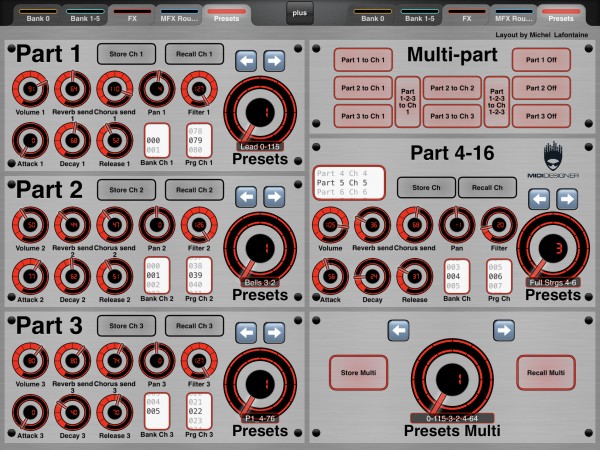Switch to right Presets tab
Image resolution: width=600 pixels, height=450 pixels.
[561, 15]
